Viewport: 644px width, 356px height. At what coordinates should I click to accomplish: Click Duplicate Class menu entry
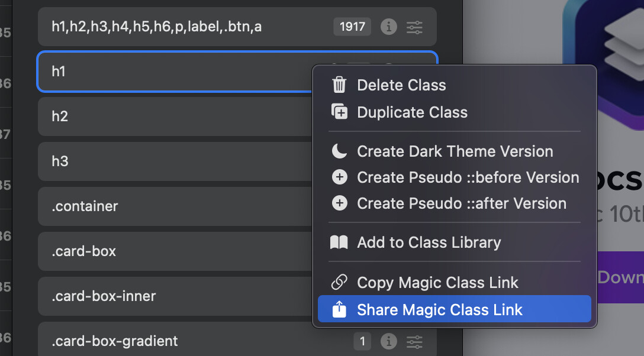pyautogui.click(x=412, y=112)
